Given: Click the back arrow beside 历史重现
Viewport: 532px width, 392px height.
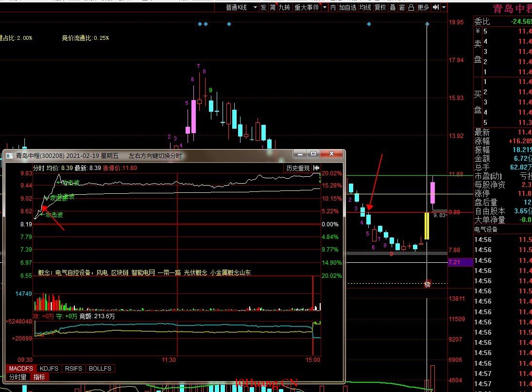Looking at the screenshot, I should pyautogui.click(x=316, y=168).
